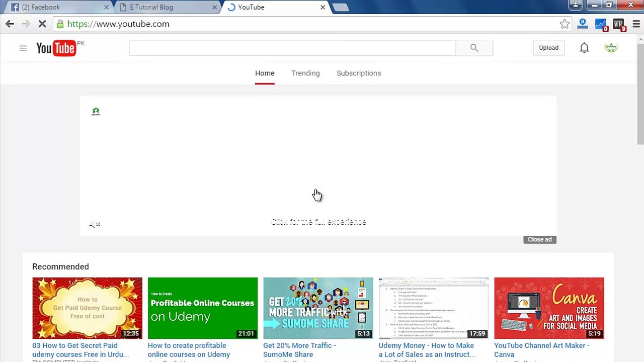Image resolution: width=644 pixels, height=362 pixels.
Task: Open Chrome menu button
Action: 636,24
